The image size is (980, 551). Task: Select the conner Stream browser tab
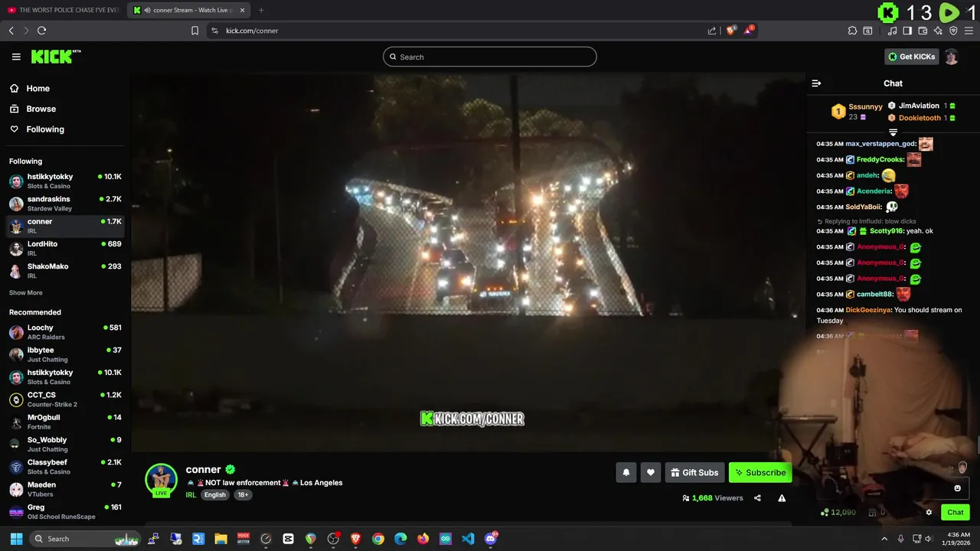(x=190, y=10)
